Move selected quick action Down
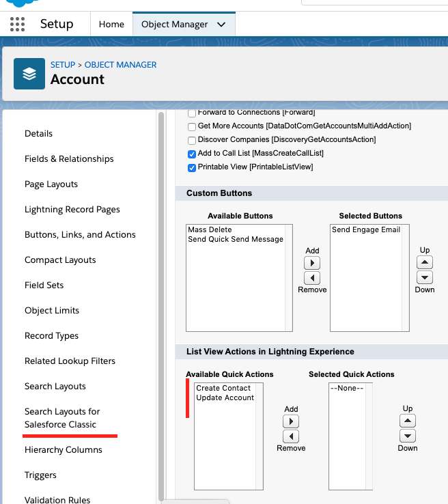Screen dimensions: 448x504 [x=408, y=436]
